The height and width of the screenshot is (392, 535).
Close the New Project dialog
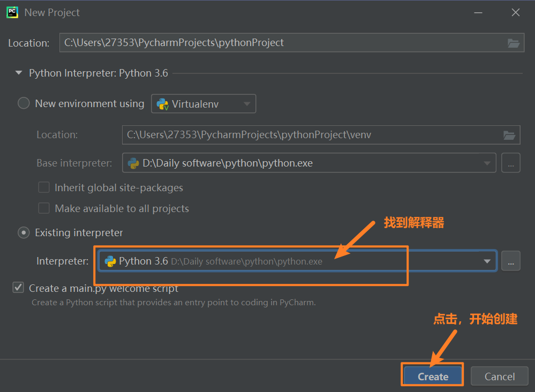click(516, 13)
